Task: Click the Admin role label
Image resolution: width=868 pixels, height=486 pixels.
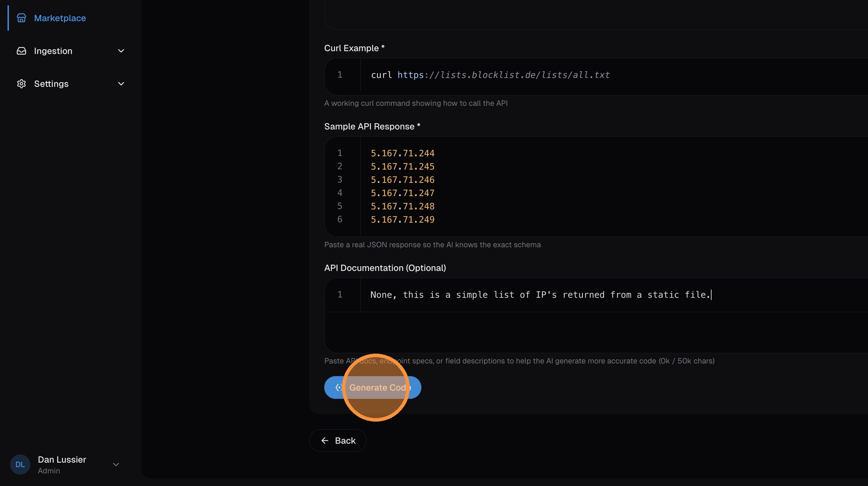Action: click(49, 471)
